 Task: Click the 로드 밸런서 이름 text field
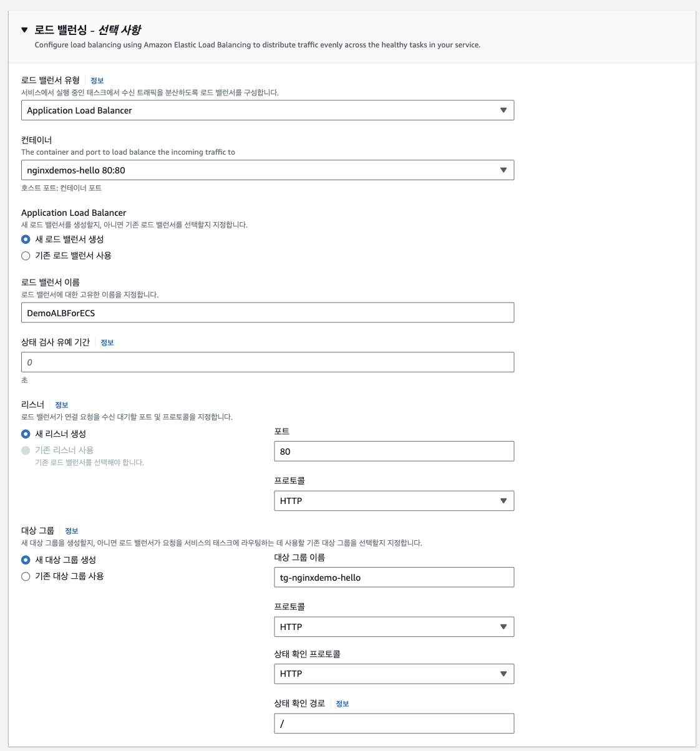click(x=267, y=313)
